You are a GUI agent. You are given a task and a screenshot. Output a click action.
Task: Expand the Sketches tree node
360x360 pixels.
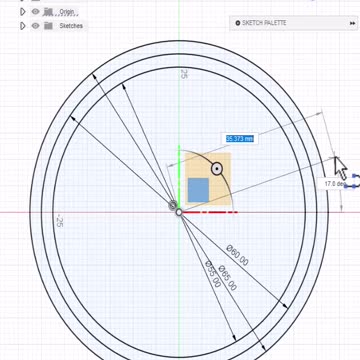23,26
